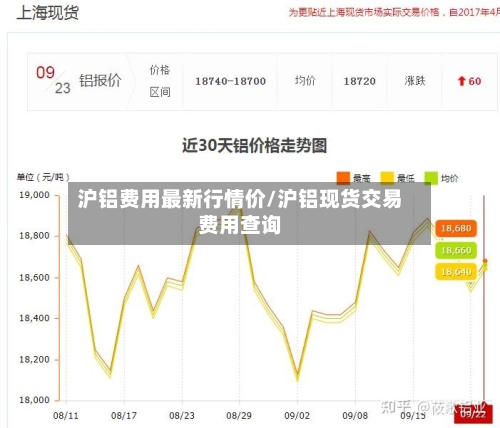Click the 18,800 y-axis label
This screenshot has width=500, height=428.
click(x=34, y=236)
